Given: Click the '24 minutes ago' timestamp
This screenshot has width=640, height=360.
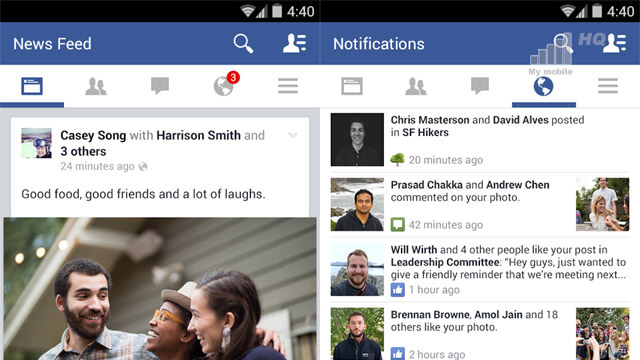Looking at the screenshot, I should tap(97, 166).
